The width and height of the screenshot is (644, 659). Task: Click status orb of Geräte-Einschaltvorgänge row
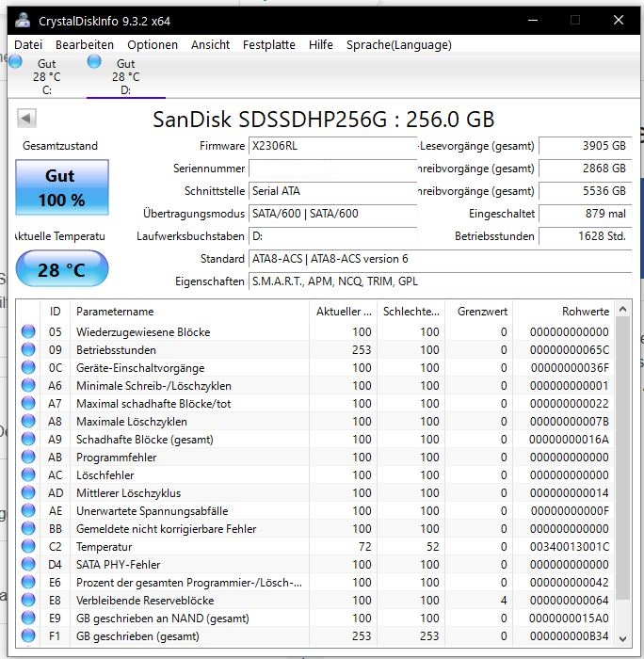(x=28, y=367)
